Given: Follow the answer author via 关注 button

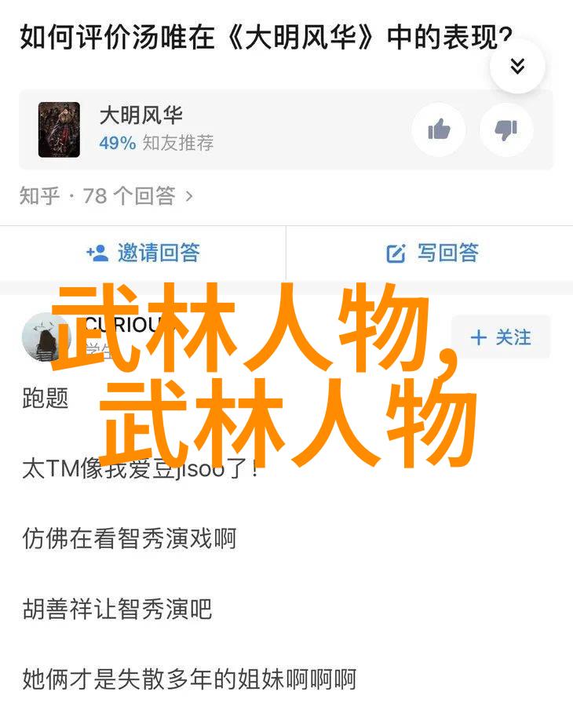Looking at the screenshot, I should coord(501,337).
